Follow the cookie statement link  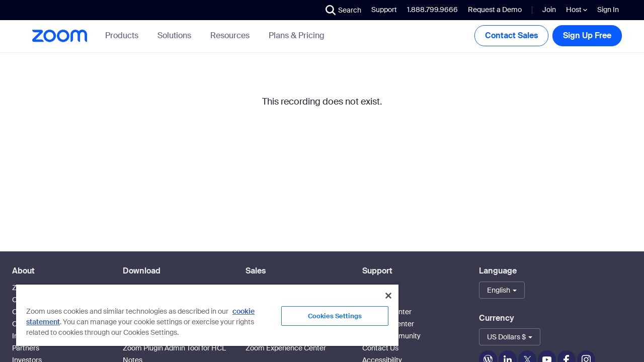243,311
